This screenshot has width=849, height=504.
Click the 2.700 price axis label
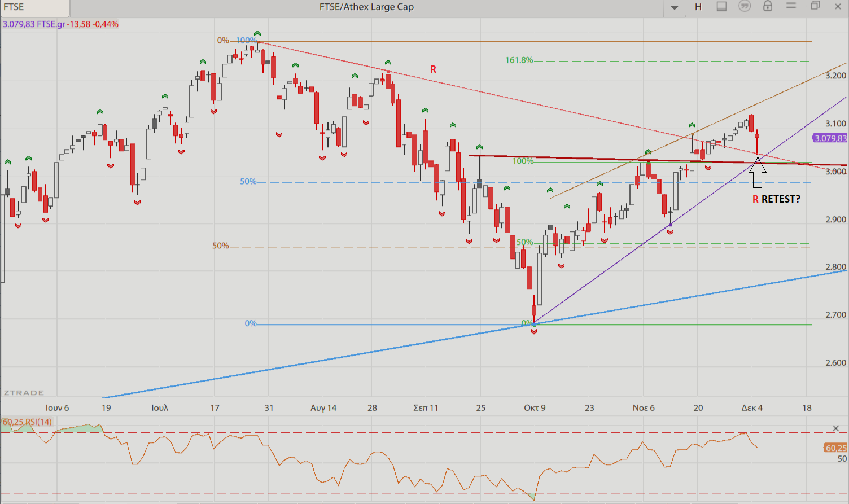835,315
